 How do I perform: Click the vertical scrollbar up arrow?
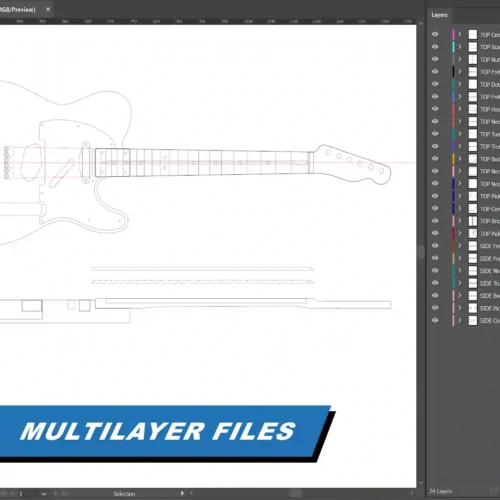click(x=421, y=24)
